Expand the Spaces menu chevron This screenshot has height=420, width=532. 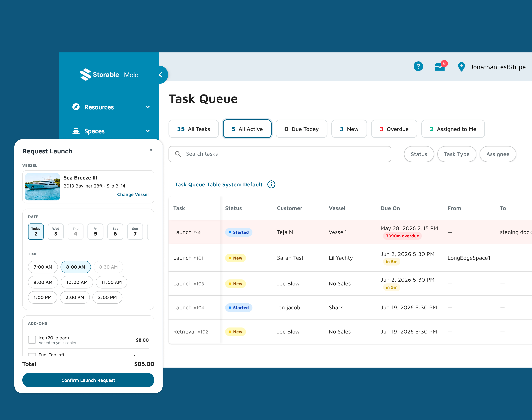[148, 131]
